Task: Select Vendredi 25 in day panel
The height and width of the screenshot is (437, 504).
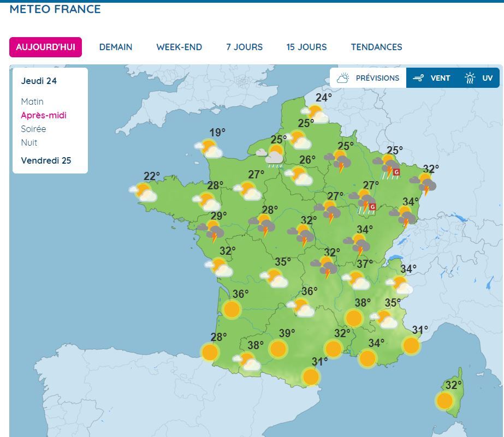Action: click(x=46, y=160)
